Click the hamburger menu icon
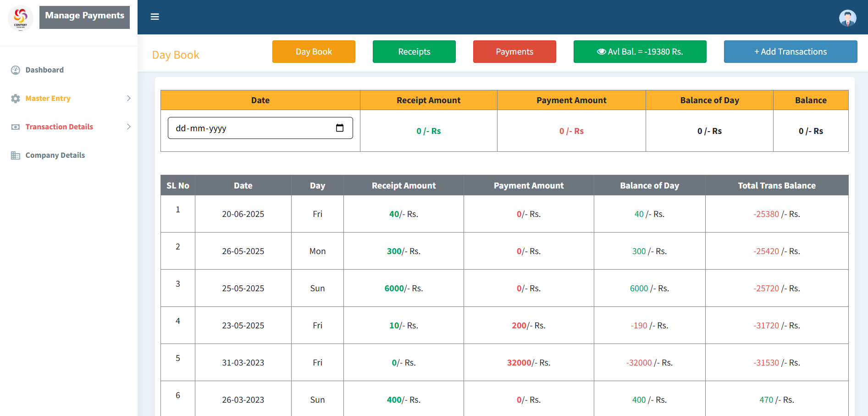 coord(155,17)
